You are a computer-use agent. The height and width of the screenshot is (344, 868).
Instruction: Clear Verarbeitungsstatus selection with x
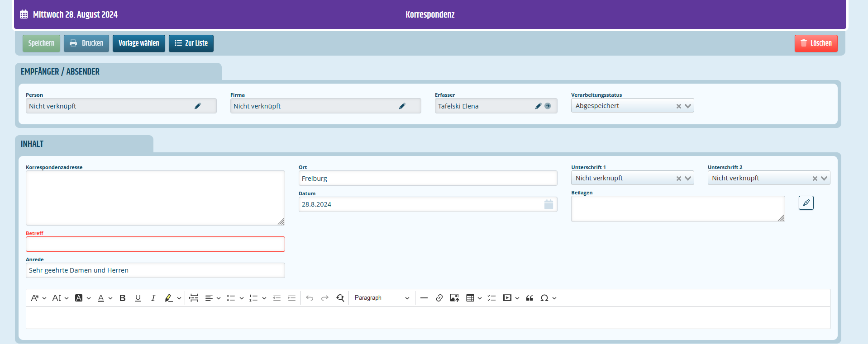click(679, 106)
